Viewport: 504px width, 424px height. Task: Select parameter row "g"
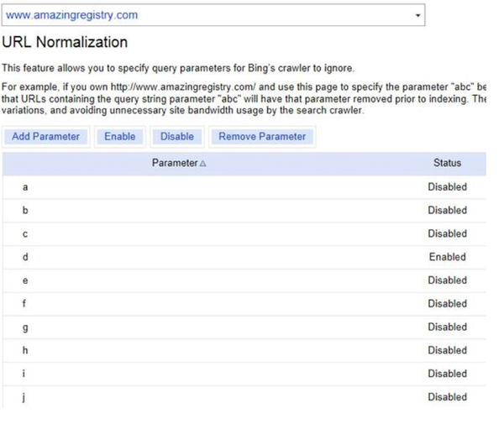point(244,327)
